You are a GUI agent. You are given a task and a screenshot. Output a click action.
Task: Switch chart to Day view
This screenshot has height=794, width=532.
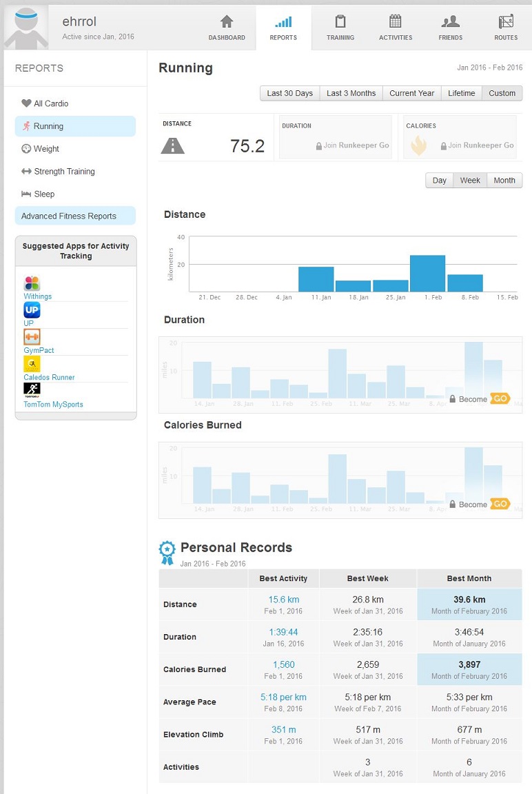pyautogui.click(x=439, y=181)
